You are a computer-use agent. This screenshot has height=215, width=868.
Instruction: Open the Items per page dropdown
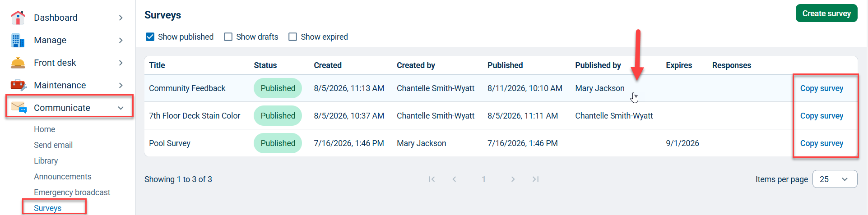point(835,179)
